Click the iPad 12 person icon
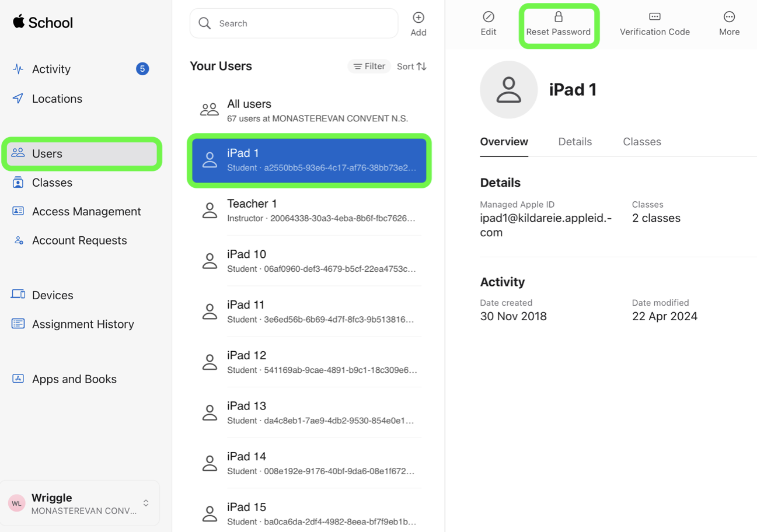Screen dimensions: 757x532 (210, 362)
